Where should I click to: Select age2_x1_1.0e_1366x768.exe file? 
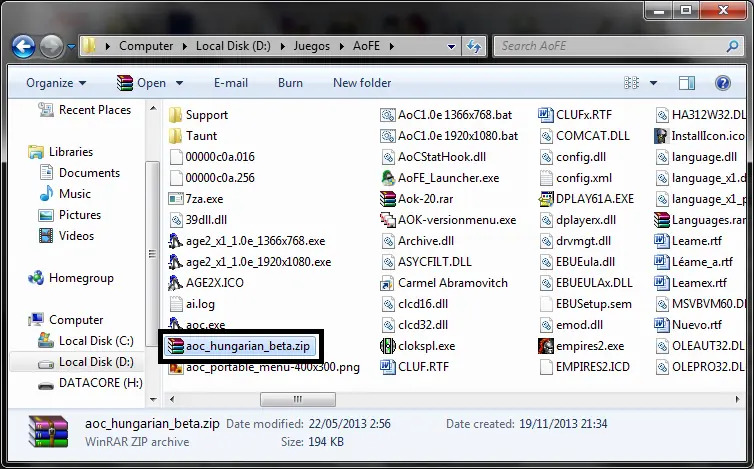(247, 241)
